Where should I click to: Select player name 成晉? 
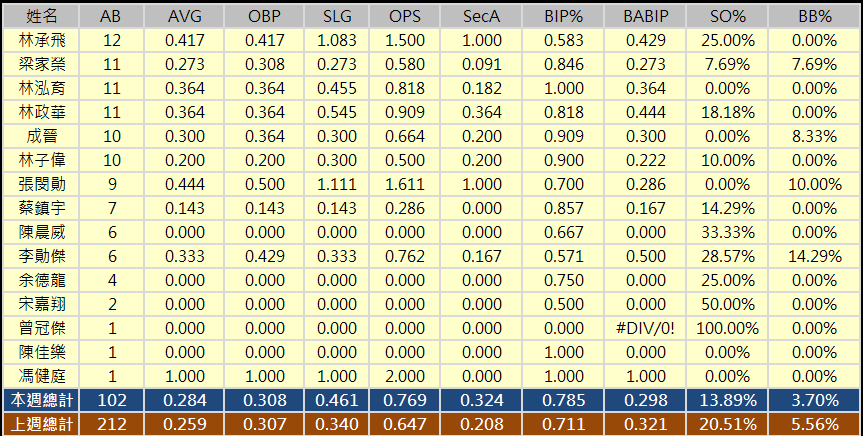pyautogui.click(x=42, y=136)
